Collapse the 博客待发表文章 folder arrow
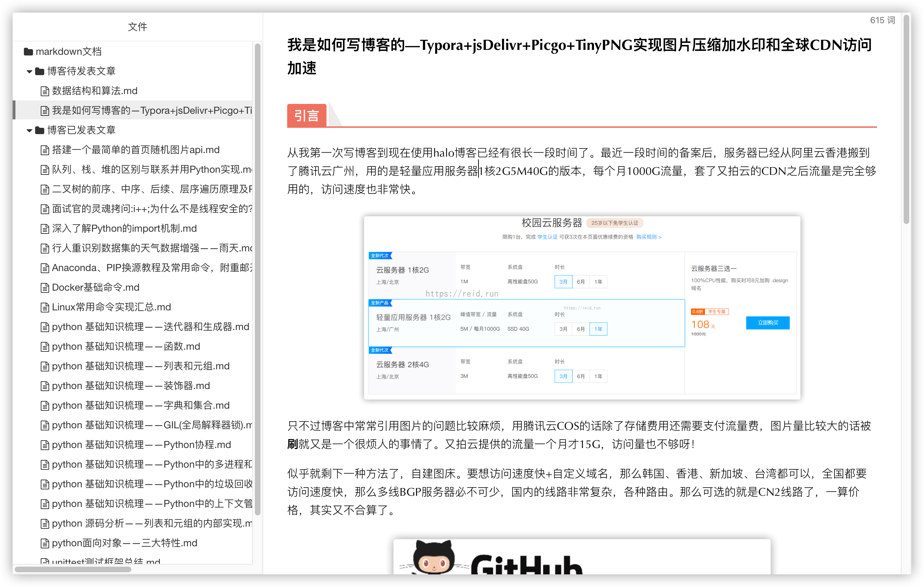The width and height of the screenshot is (924, 587). tap(29, 71)
